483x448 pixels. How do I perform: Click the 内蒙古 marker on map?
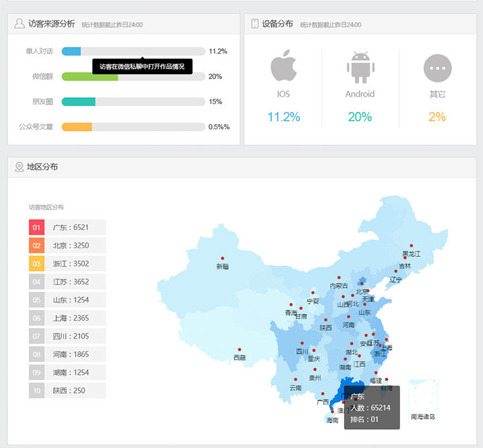(339, 278)
